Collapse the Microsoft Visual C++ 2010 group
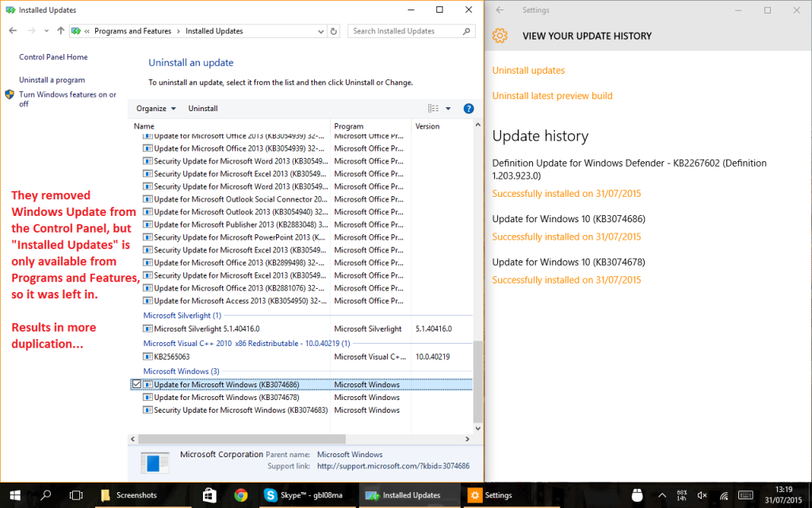The image size is (812, 508). pyautogui.click(x=247, y=343)
